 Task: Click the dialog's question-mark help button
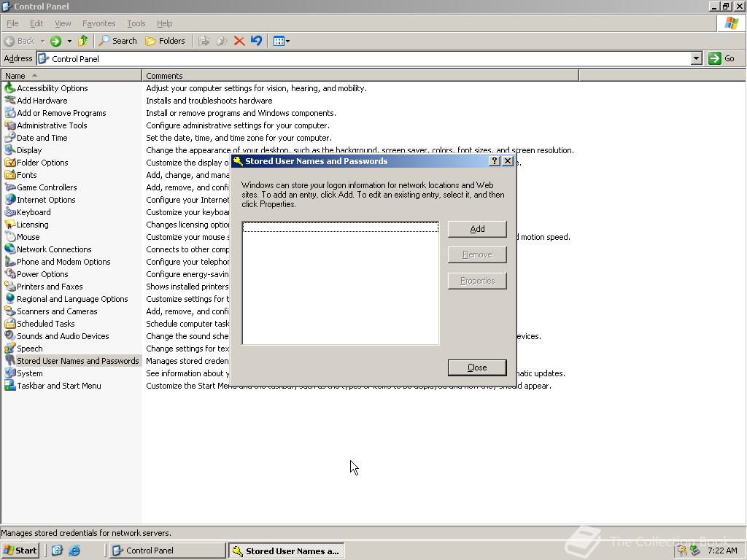click(x=495, y=161)
